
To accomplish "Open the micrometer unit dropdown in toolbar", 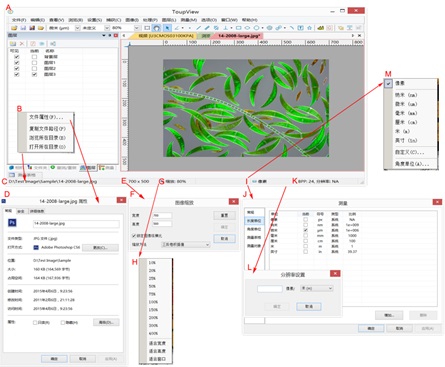I will (x=77, y=28).
